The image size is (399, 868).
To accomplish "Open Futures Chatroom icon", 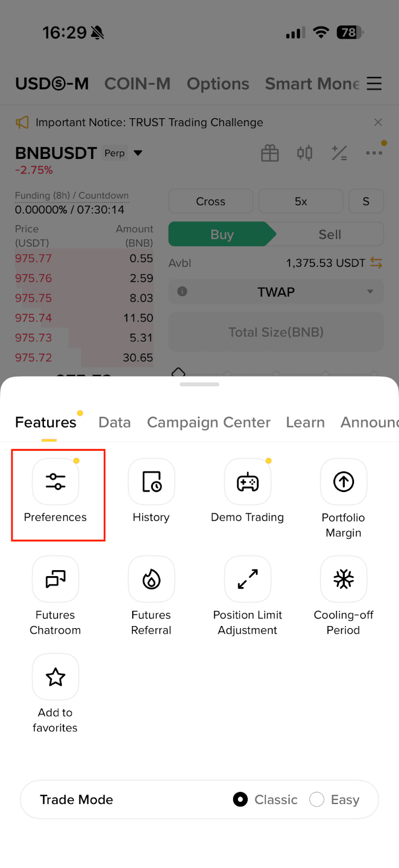I will tap(55, 579).
